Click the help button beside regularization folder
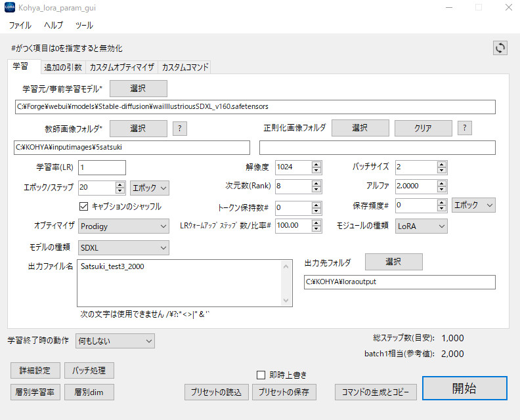The image size is (520, 420). 465,128
